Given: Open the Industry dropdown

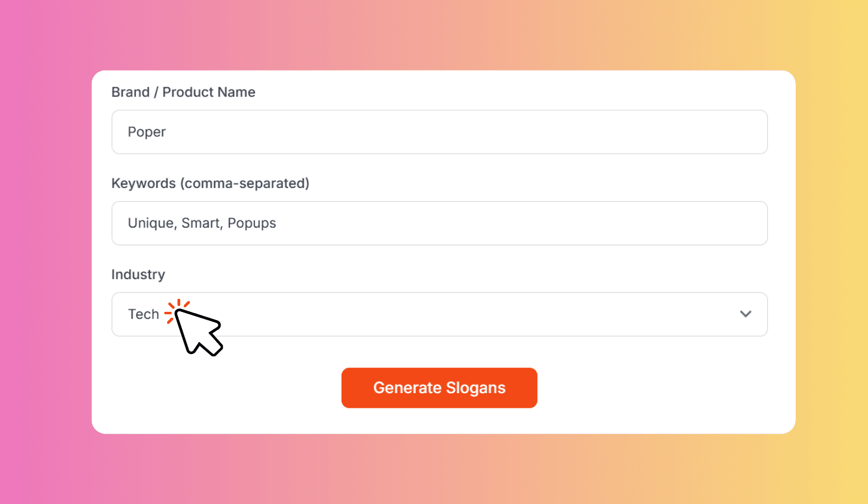Looking at the screenshot, I should point(439,314).
